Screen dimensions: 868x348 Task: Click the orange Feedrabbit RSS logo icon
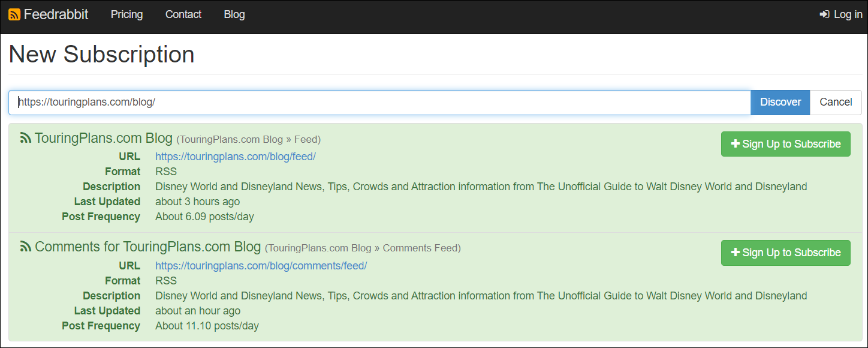click(x=14, y=15)
